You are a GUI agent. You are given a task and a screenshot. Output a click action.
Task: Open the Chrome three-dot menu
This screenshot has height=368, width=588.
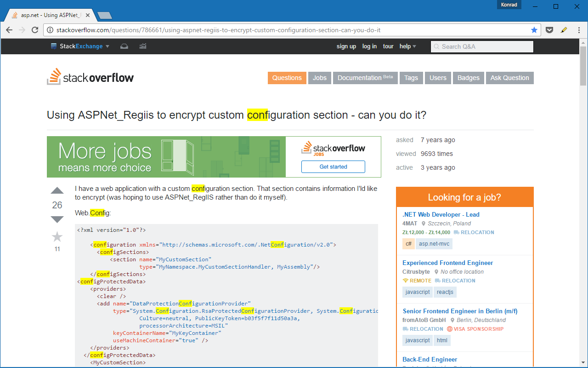click(x=578, y=30)
